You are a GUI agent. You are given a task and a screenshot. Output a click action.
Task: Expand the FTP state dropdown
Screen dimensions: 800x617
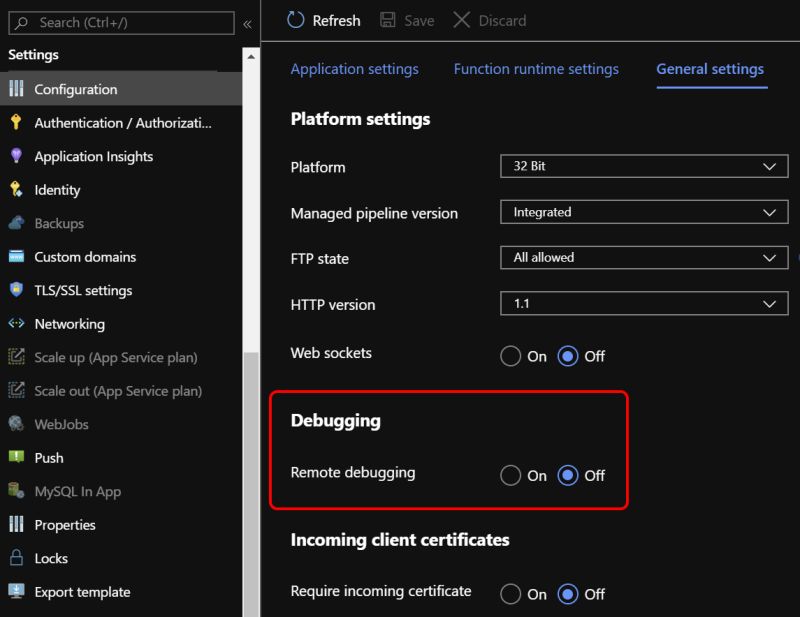[644, 257]
